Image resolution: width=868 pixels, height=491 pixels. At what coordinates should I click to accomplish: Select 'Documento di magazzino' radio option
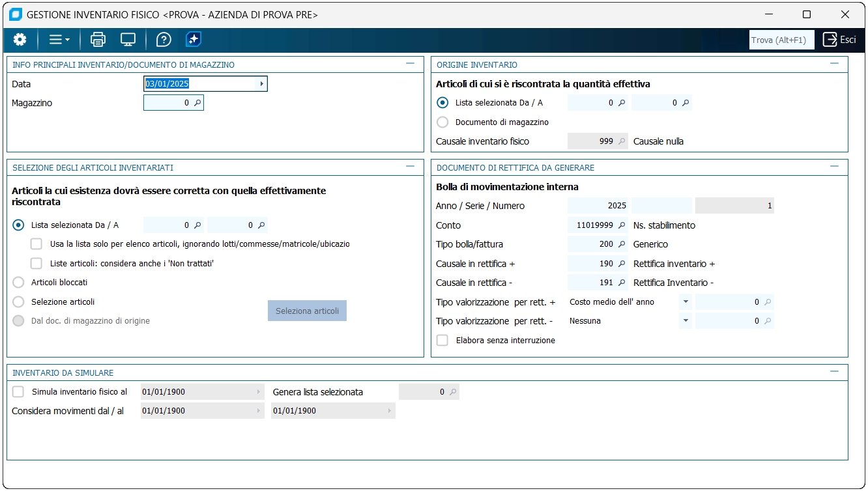[443, 122]
